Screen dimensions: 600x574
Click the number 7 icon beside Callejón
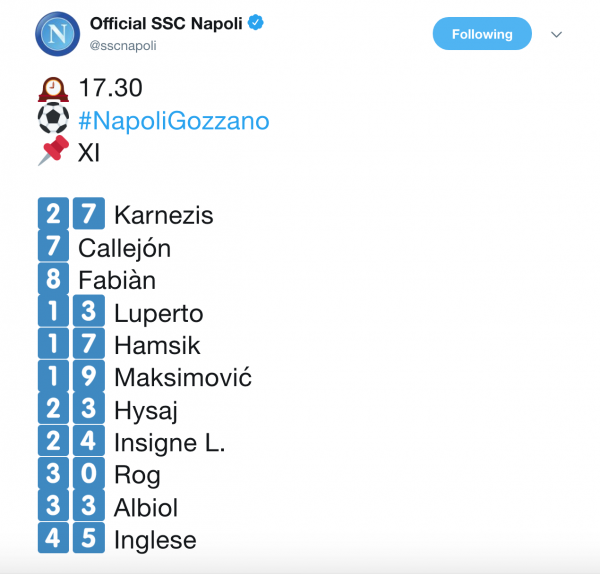[x=53, y=248]
